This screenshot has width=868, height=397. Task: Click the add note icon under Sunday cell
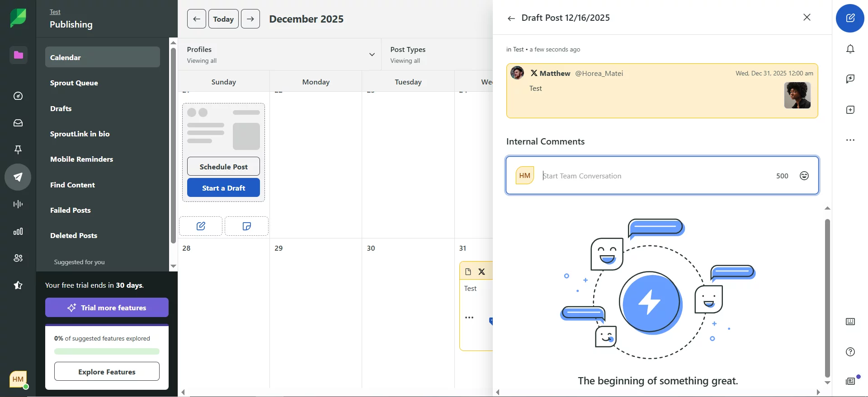pos(246,226)
